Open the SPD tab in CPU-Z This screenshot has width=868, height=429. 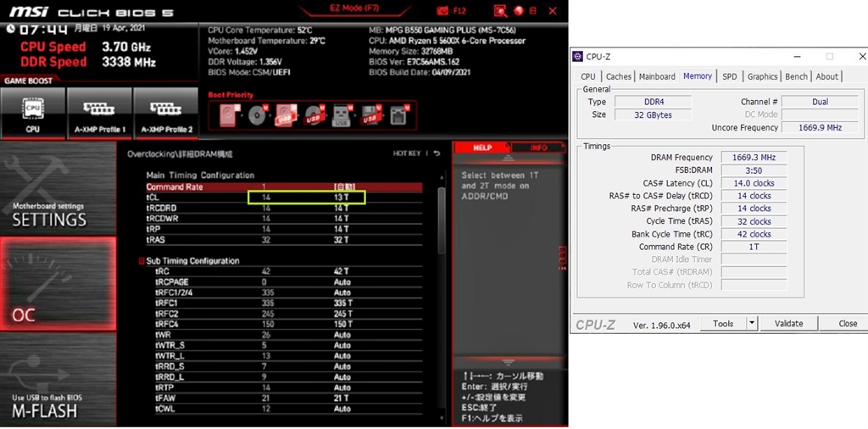(x=730, y=76)
